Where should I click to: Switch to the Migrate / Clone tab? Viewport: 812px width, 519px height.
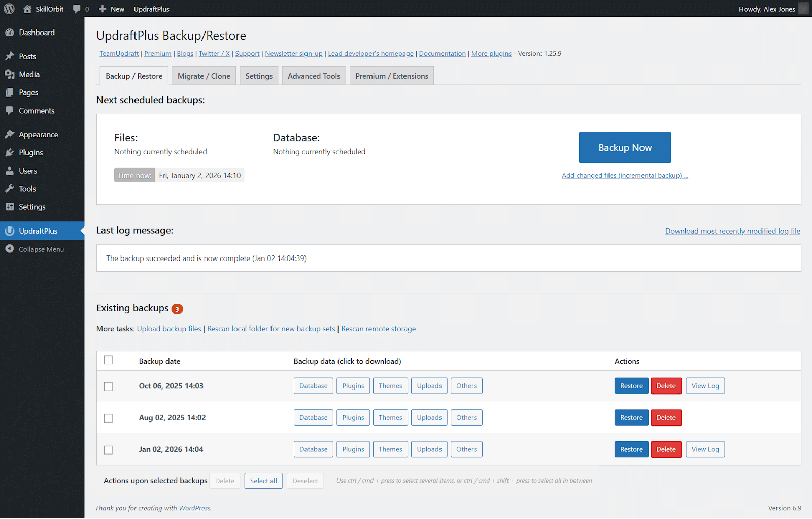click(204, 76)
